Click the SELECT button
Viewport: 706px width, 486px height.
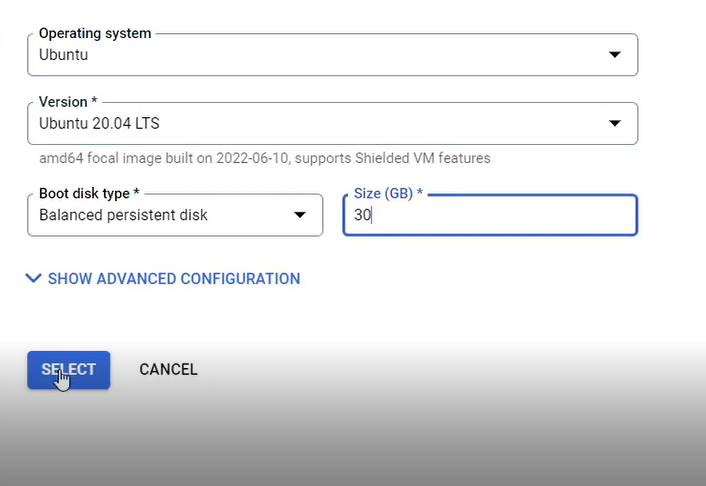68,370
